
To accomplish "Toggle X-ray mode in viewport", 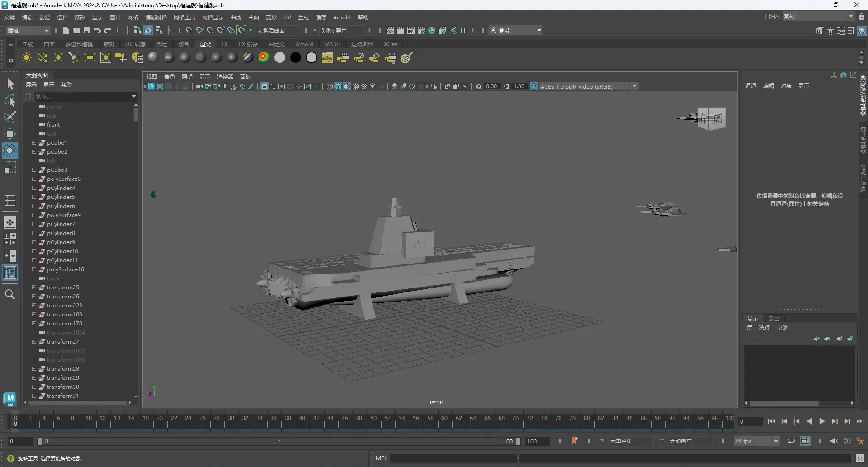I will coord(448,86).
